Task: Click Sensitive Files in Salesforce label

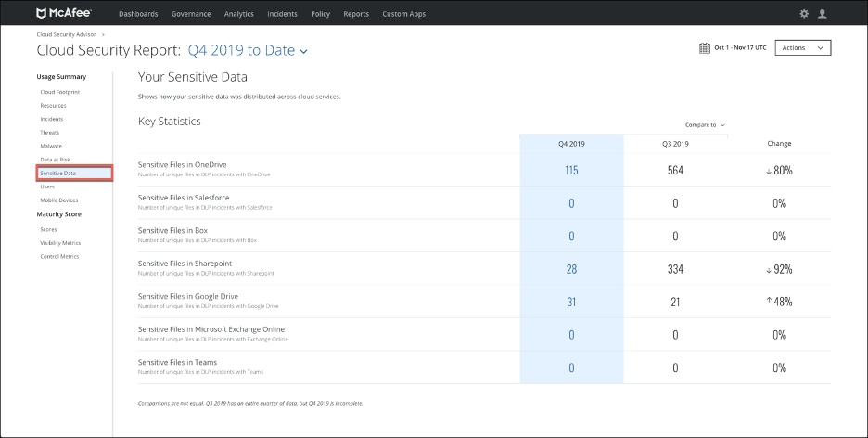Action: pos(184,198)
